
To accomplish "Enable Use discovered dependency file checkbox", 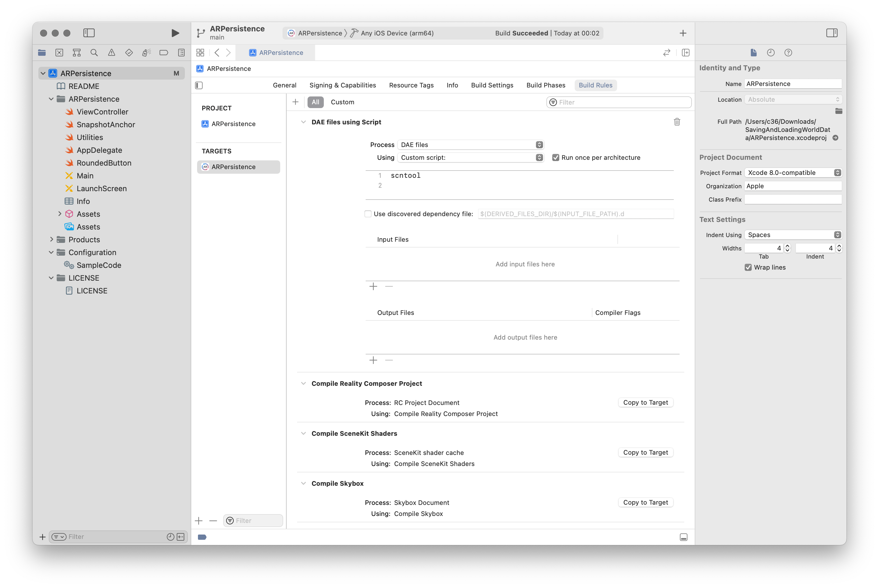I will click(368, 214).
